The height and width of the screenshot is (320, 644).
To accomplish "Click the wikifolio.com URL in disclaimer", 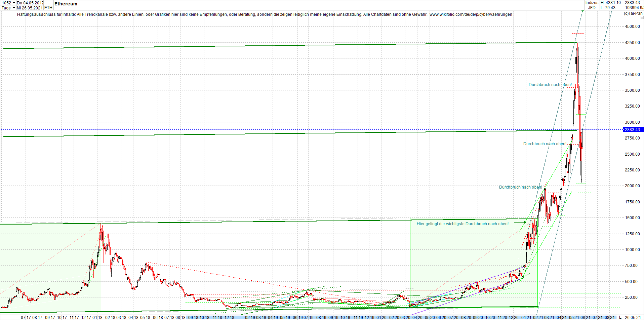I will coord(471,14).
